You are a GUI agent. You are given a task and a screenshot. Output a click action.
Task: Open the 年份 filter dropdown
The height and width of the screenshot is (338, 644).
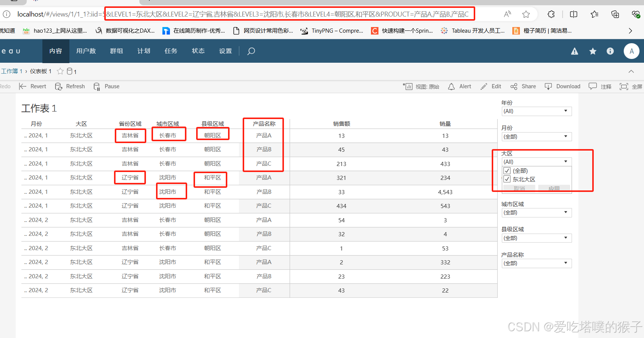537,111
